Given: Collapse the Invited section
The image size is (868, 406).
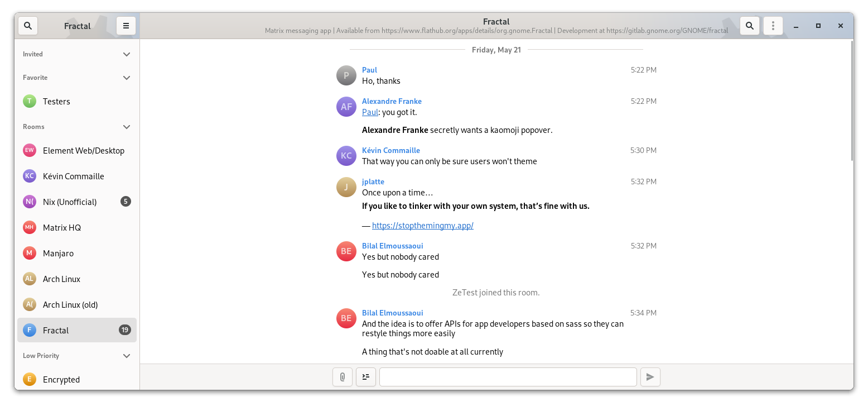Looking at the screenshot, I should coord(127,54).
